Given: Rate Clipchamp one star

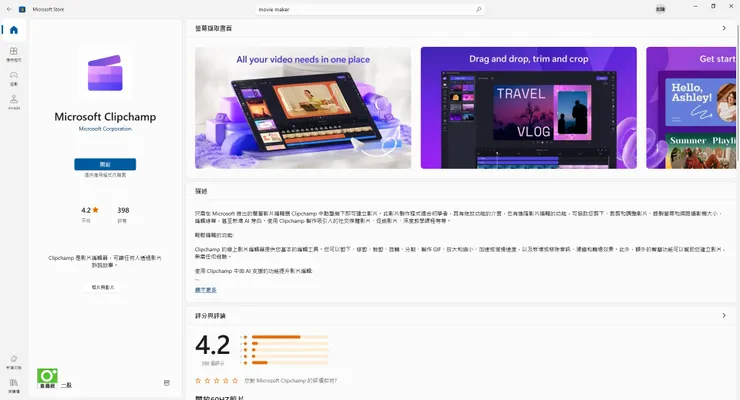Looking at the screenshot, I should click(x=198, y=380).
